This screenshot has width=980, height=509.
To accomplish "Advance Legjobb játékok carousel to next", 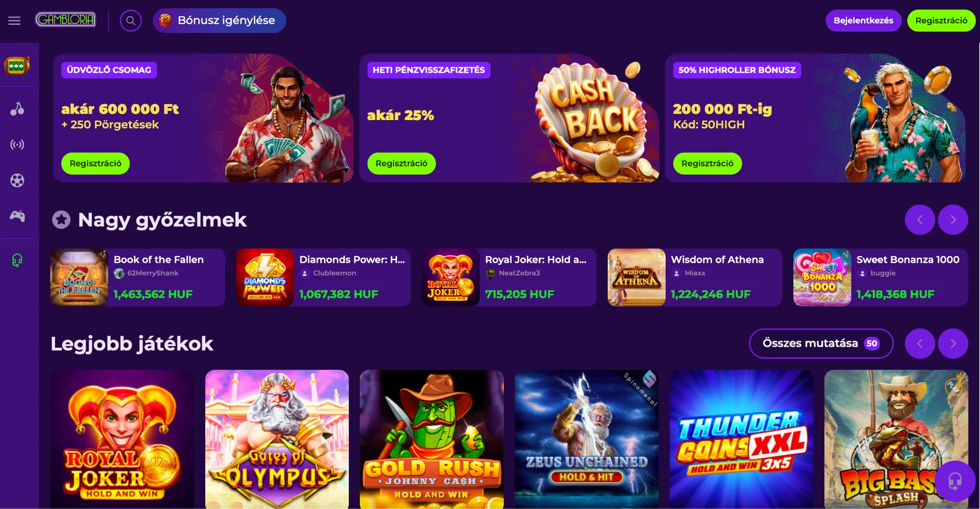I will point(953,343).
